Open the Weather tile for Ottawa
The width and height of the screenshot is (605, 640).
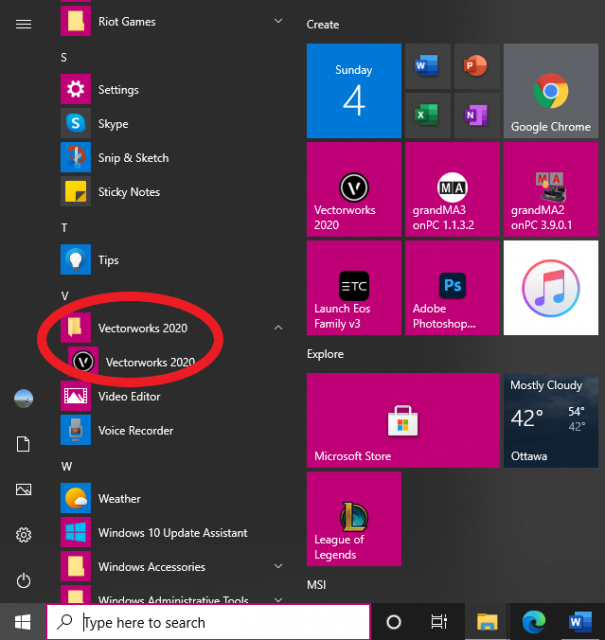point(550,421)
